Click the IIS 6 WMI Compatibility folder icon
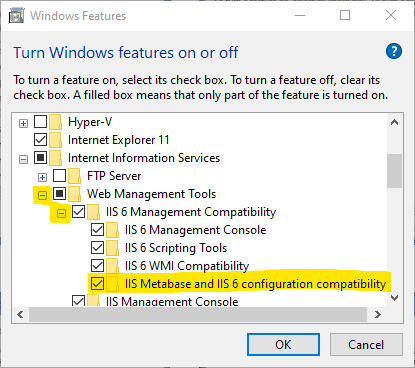Image resolution: width=415 pixels, height=368 pixels. click(x=112, y=266)
